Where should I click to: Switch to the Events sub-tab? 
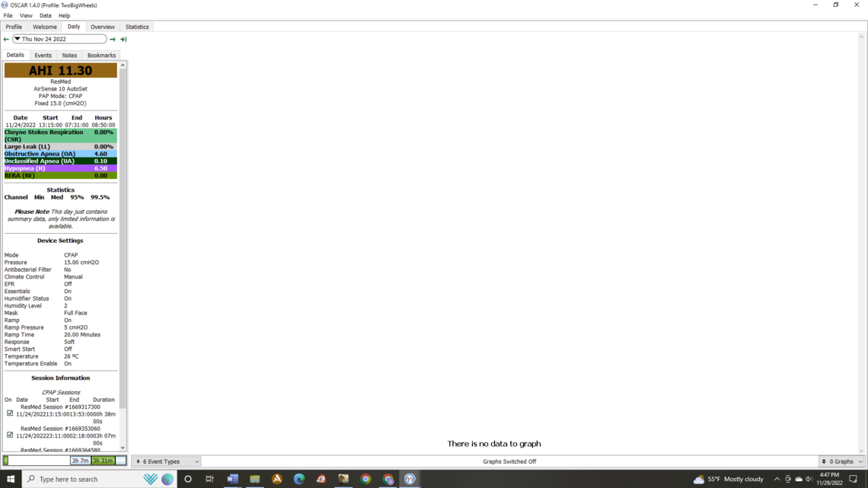pyautogui.click(x=43, y=56)
